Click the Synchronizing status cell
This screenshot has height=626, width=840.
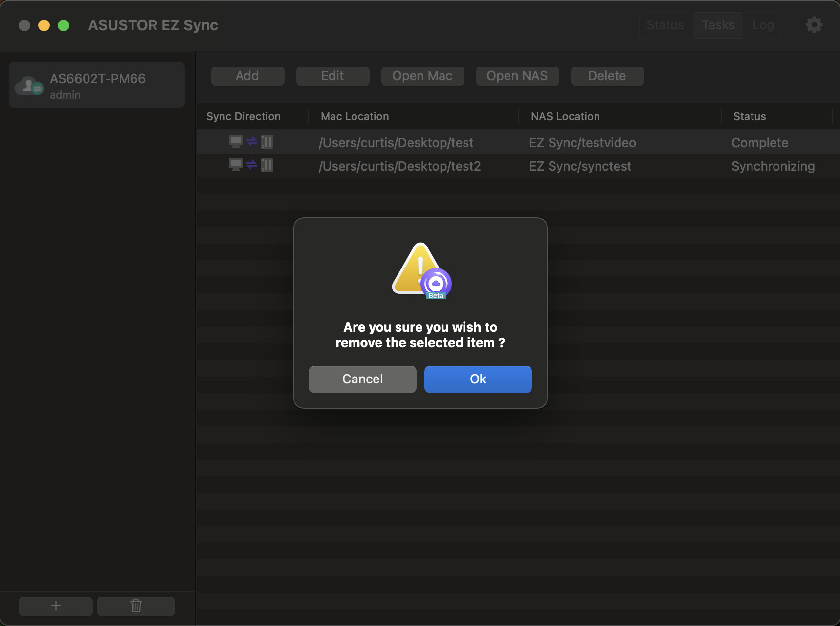coord(773,166)
